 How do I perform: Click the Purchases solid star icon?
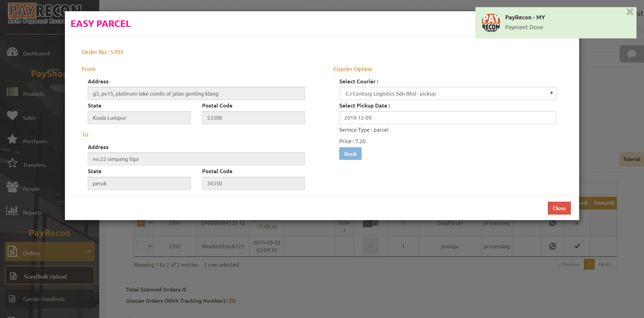(12, 139)
